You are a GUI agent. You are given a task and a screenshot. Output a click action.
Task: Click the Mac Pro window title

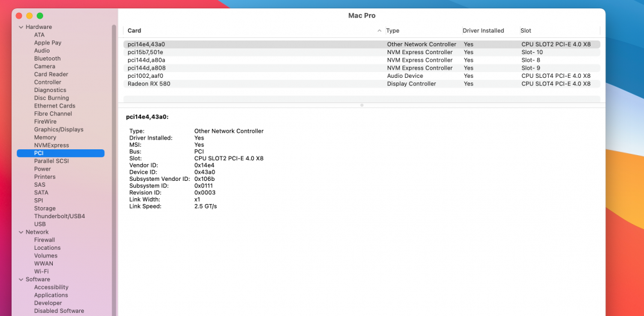pyautogui.click(x=362, y=15)
